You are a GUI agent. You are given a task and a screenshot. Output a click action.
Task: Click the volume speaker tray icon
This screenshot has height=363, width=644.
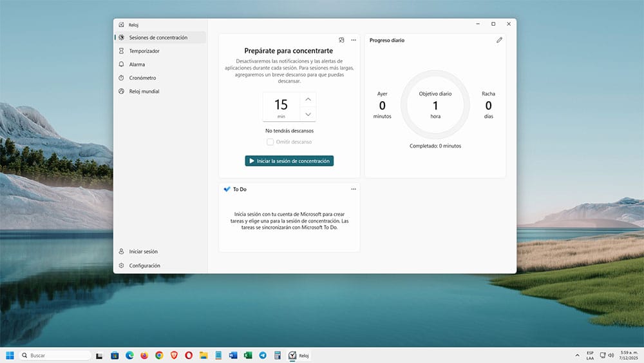[611, 355]
